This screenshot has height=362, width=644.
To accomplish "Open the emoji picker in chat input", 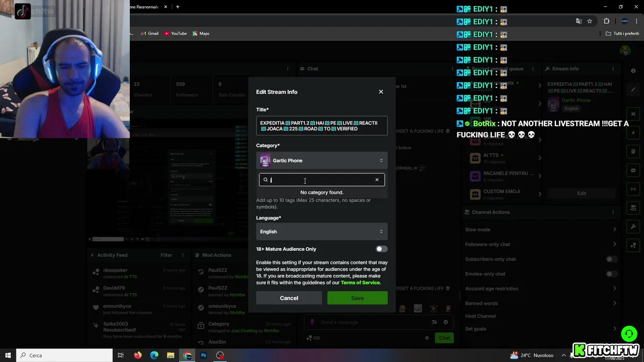I will pyautogui.click(x=446, y=322).
